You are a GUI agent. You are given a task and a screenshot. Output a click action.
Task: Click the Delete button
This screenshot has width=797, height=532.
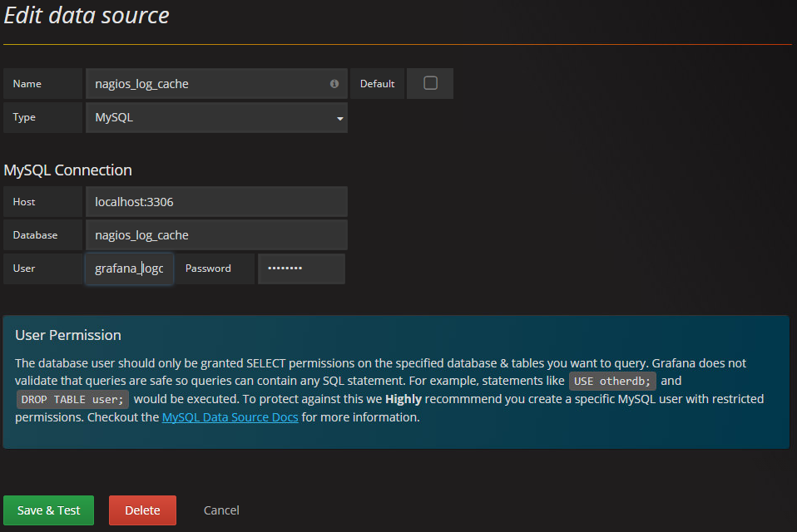coord(142,510)
